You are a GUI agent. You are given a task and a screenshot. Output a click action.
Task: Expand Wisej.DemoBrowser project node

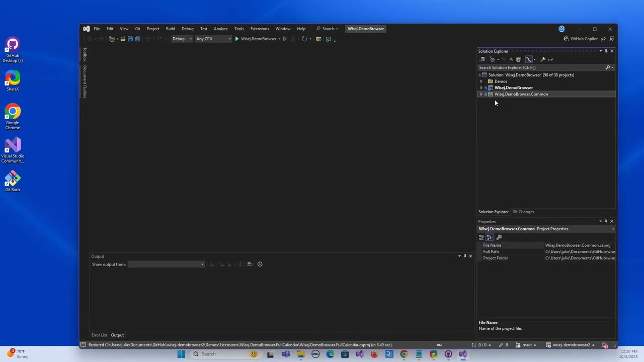pos(481,88)
